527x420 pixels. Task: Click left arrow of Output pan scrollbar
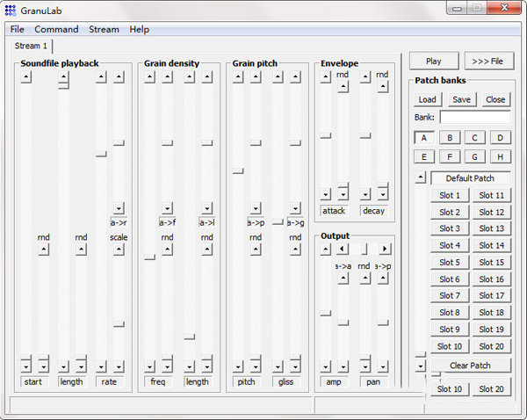pos(343,249)
